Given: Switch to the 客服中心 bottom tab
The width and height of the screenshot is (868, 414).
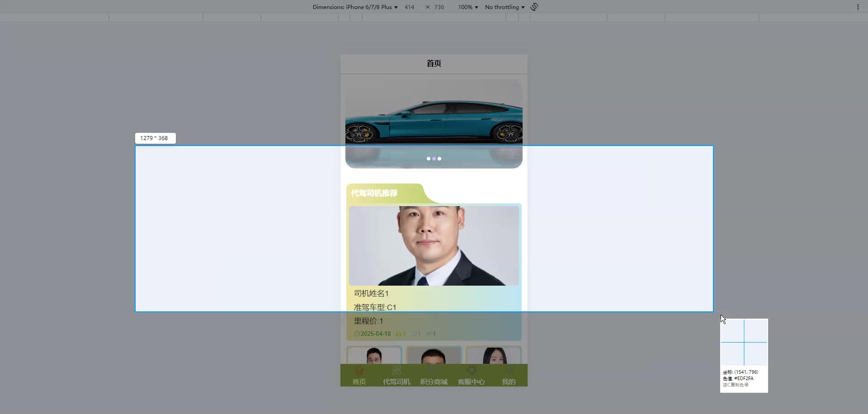Looking at the screenshot, I should point(471,376).
